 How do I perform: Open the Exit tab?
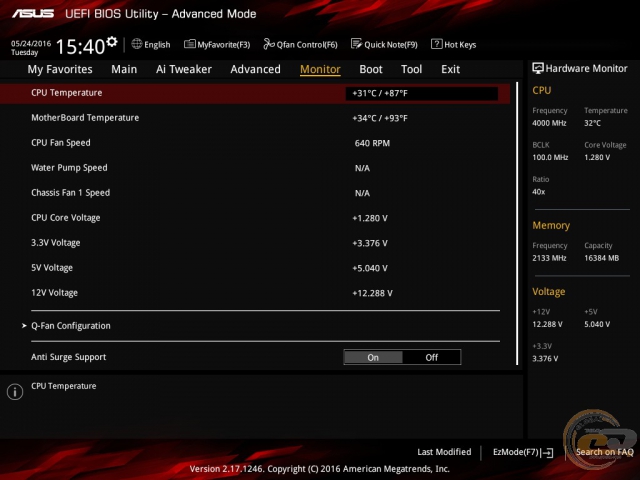click(x=450, y=69)
